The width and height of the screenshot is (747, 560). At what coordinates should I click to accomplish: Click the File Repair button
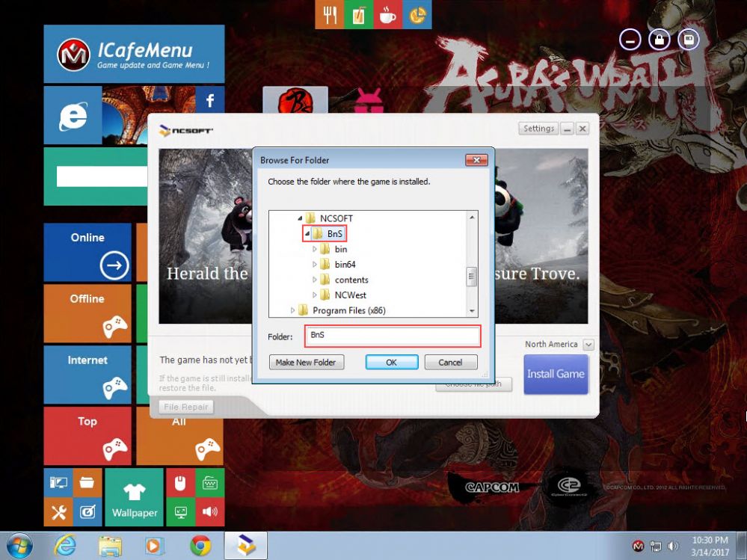[185, 407]
